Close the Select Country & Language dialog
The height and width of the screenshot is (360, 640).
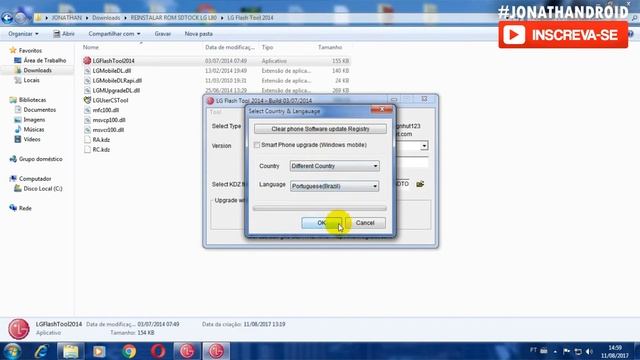(382, 109)
